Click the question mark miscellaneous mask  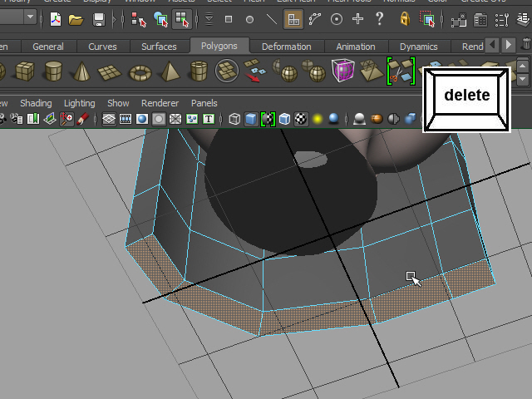click(x=380, y=18)
